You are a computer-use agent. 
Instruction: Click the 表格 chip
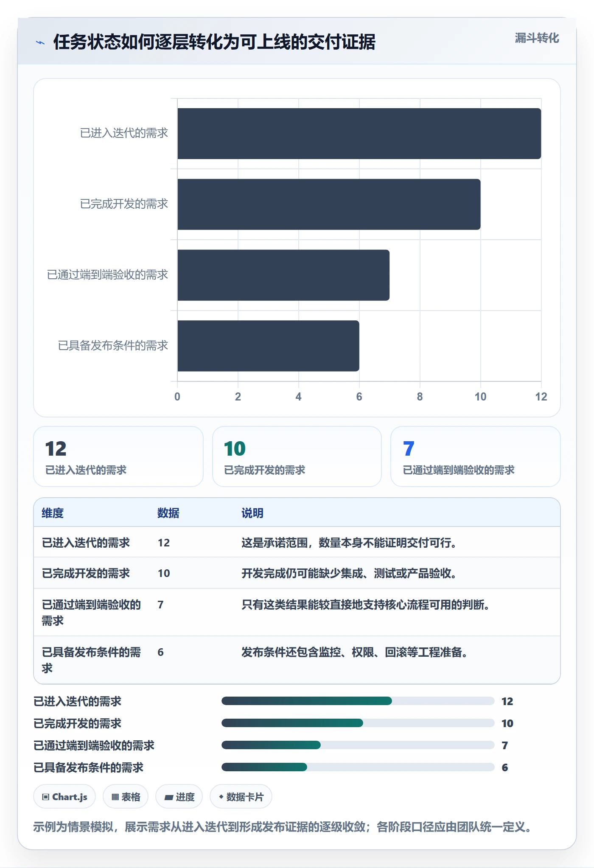click(x=126, y=797)
